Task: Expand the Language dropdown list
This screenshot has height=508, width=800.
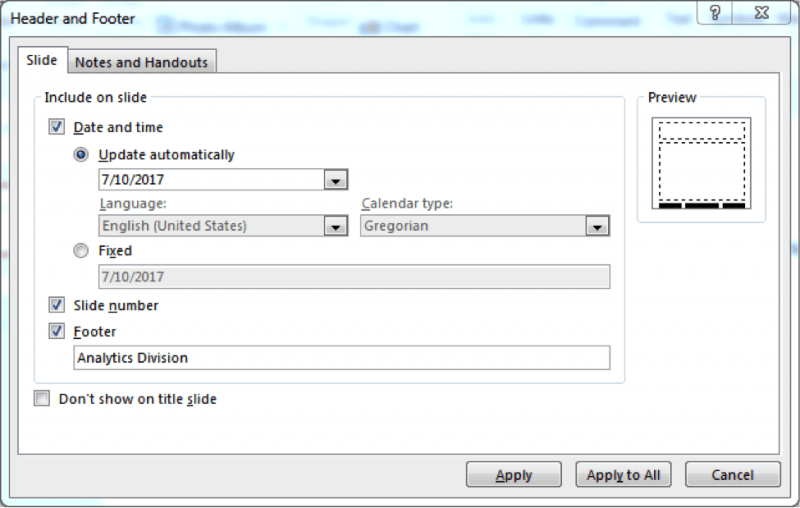Action: [336, 227]
